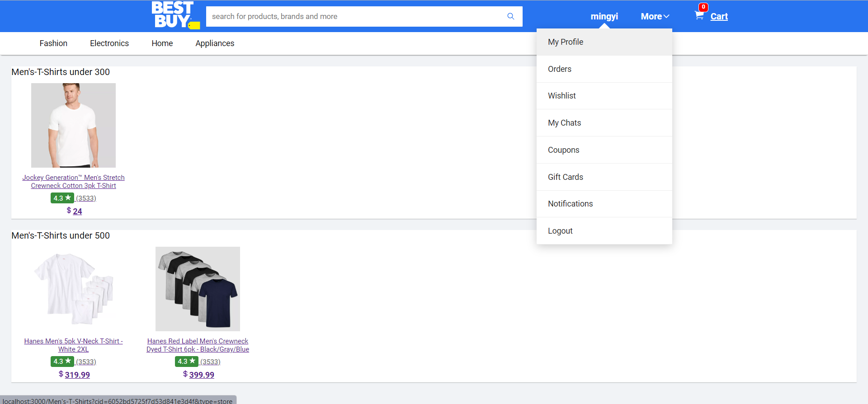Open the Jockey Generation T-shirt product image
Screen dimensions: 868x404
[x=73, y=125]
